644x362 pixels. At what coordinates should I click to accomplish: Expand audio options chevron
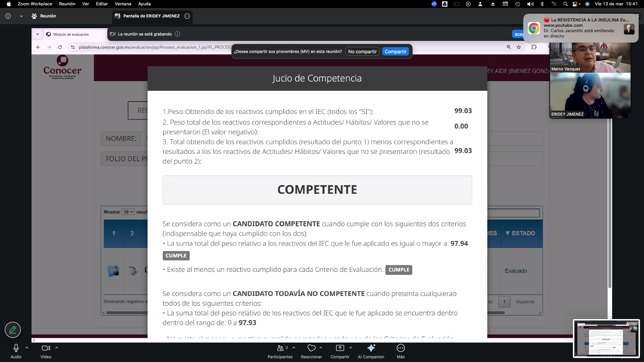pyautogui.click(x=27, y=348)
